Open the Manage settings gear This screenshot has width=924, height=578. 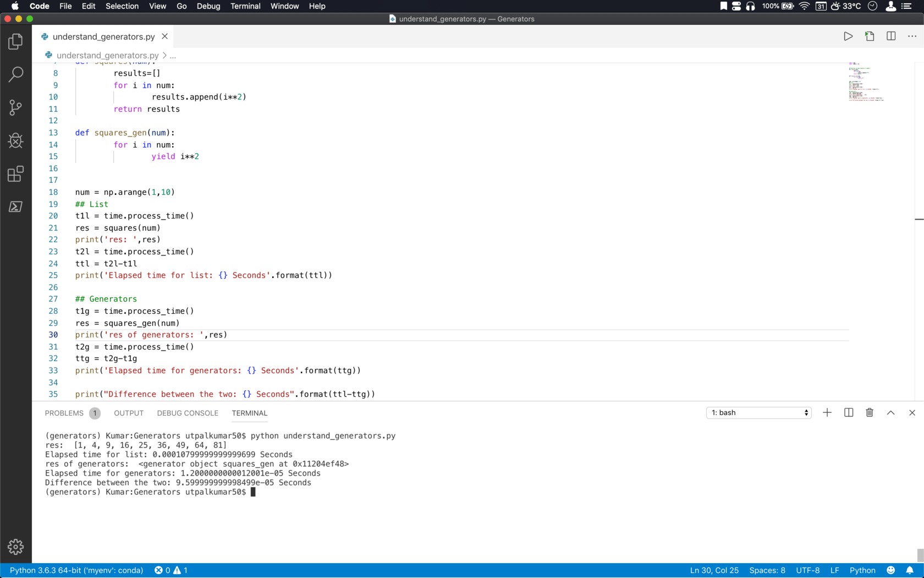pos(15,547)
